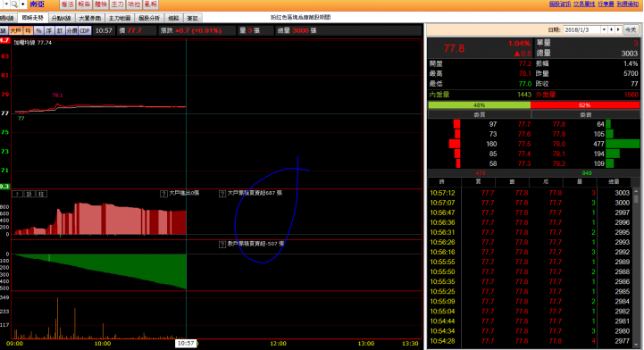Viewport: 644px width, 350px height.
Task: Toggle the 大戶 chart overlay button
Action: pos(15,30)
